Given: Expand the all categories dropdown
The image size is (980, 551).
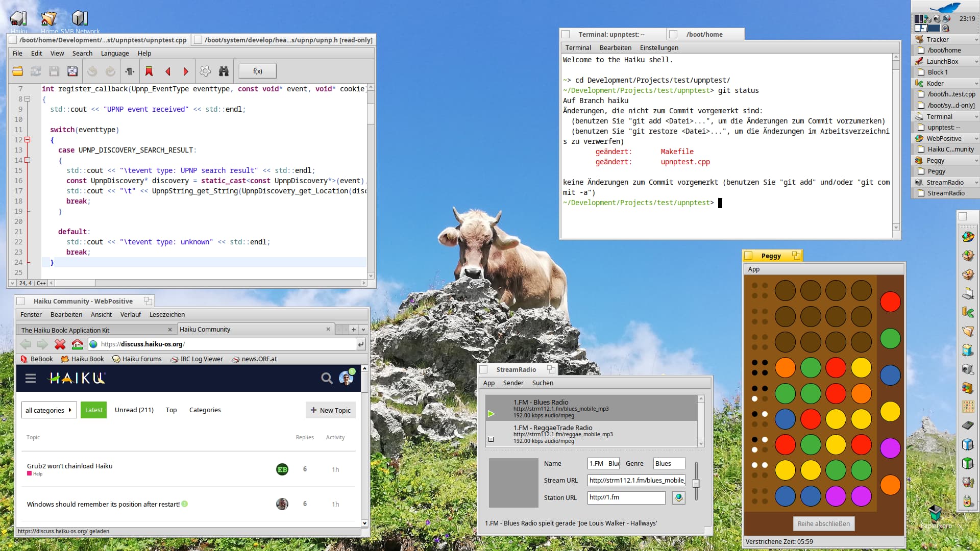Looking at the screenshot, I should coord(49,410).
